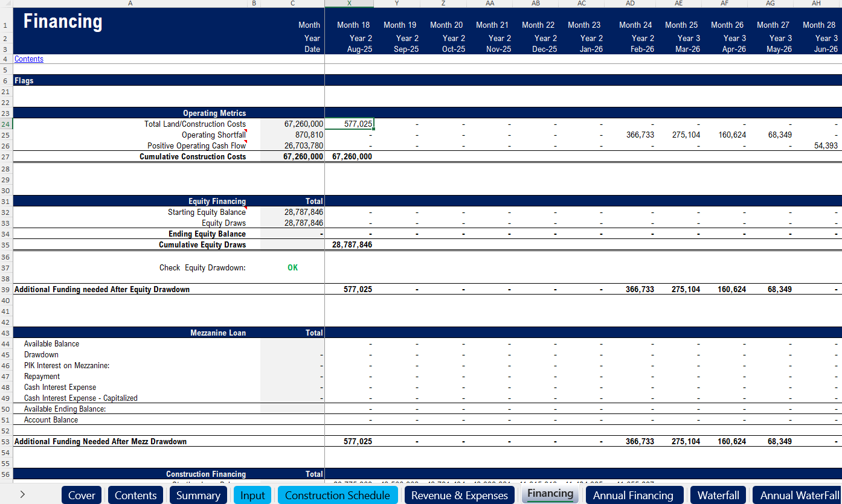Screen dimensions: 842x504
Task: Select Cumulative Equity Draws value in Month 18
Action: click(352, 245)
